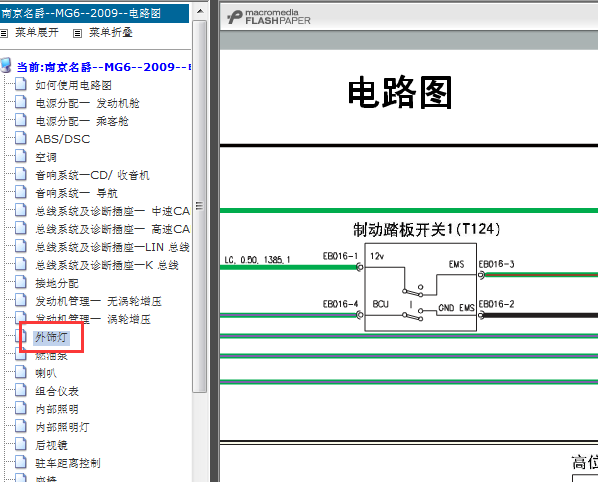Click page icon beside 高速CAN bus entry

21,228
